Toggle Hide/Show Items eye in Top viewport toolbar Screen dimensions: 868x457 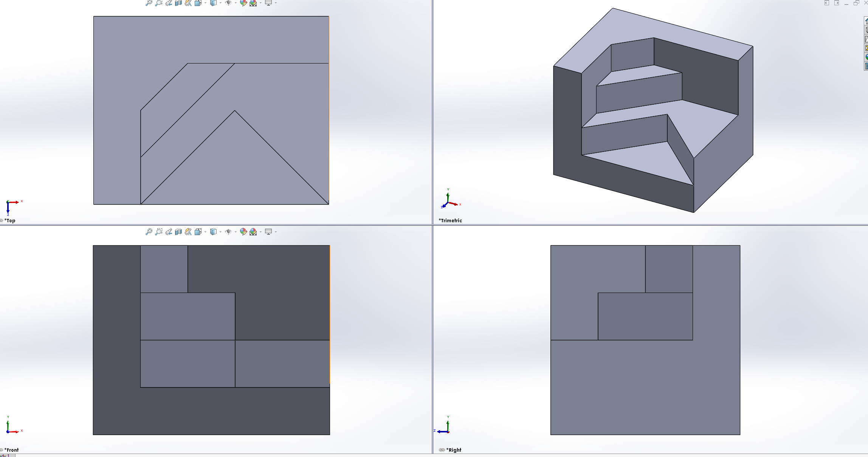tap(228, 3)
